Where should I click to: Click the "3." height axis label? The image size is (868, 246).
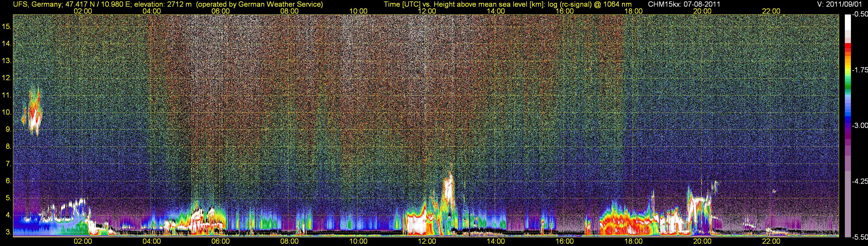[x=9, y=232]
